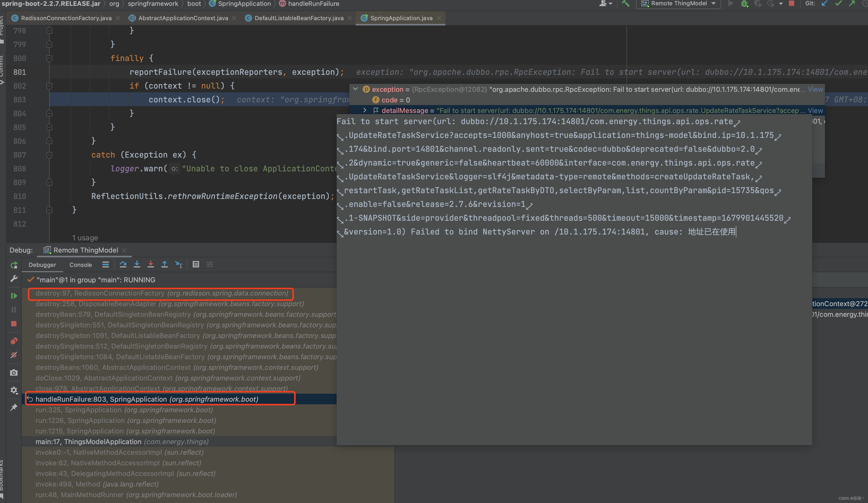Image resolution: width=868 pixels, height=503 pixels.
Task: Open Remote ThingModel run configuration dropdown
Action: point(679,4)
